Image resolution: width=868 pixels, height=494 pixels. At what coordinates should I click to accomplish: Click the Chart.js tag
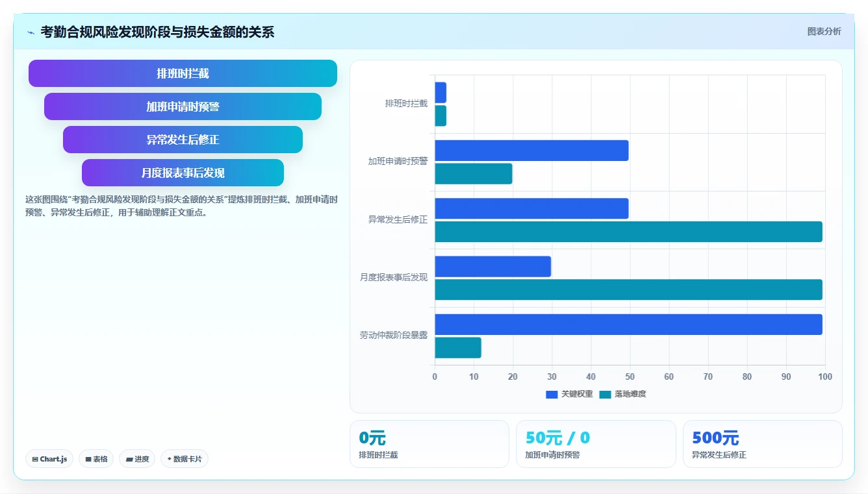49,459
